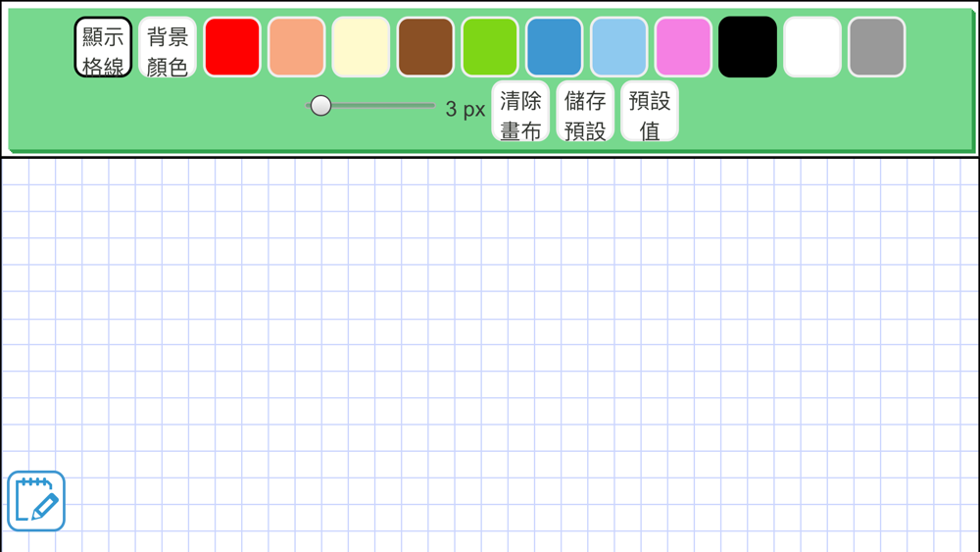Click 預設值 to restore defaults
This screenshot has height=552, width=980.
point(650,111)
